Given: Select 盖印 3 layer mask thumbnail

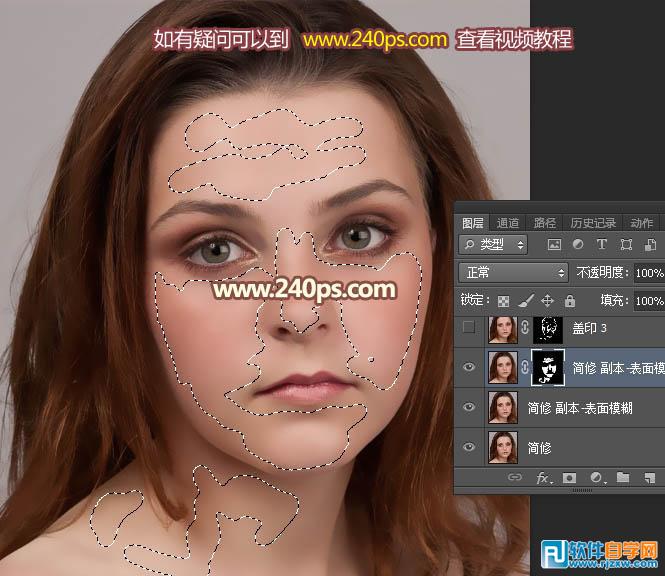Looking at the screenshot, I should coord(548,329).
